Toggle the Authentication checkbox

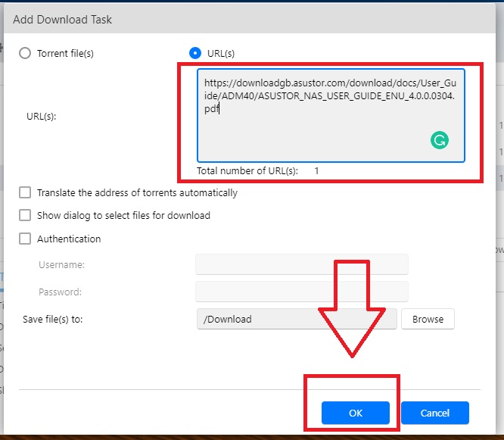pyautogui.click(x=25, y=239)
